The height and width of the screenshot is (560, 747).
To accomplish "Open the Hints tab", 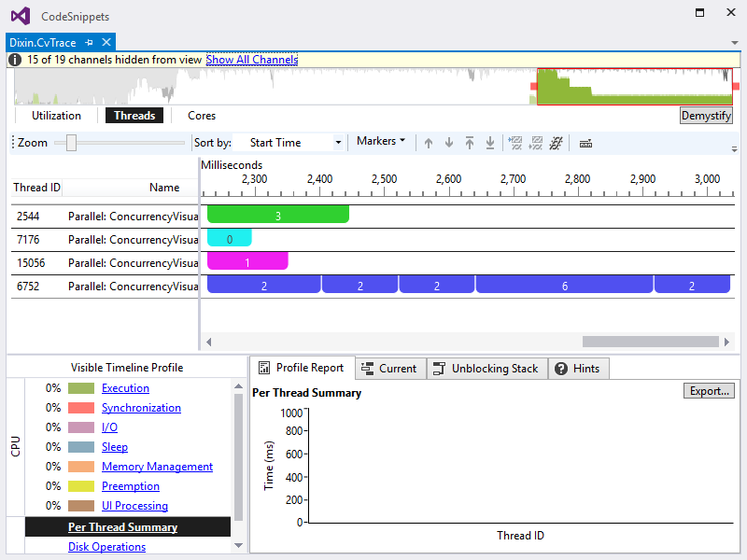I will click(578, 369).
